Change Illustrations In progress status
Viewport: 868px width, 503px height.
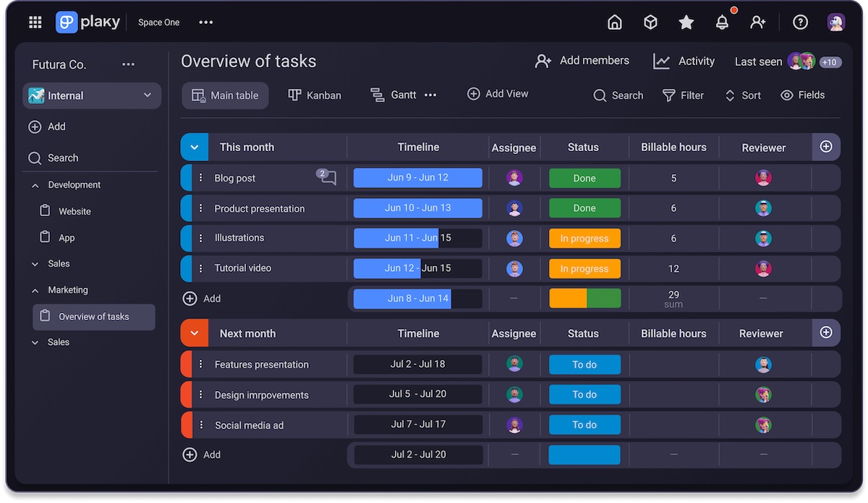pos(584,238)
